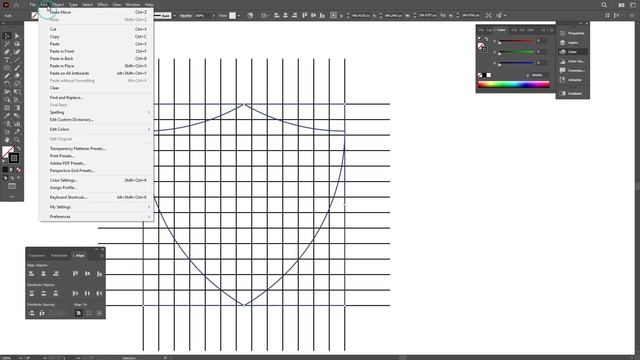Select the Column Graph tool
The width and height of the screenshot is (640, 360).
tap(17, 124)
